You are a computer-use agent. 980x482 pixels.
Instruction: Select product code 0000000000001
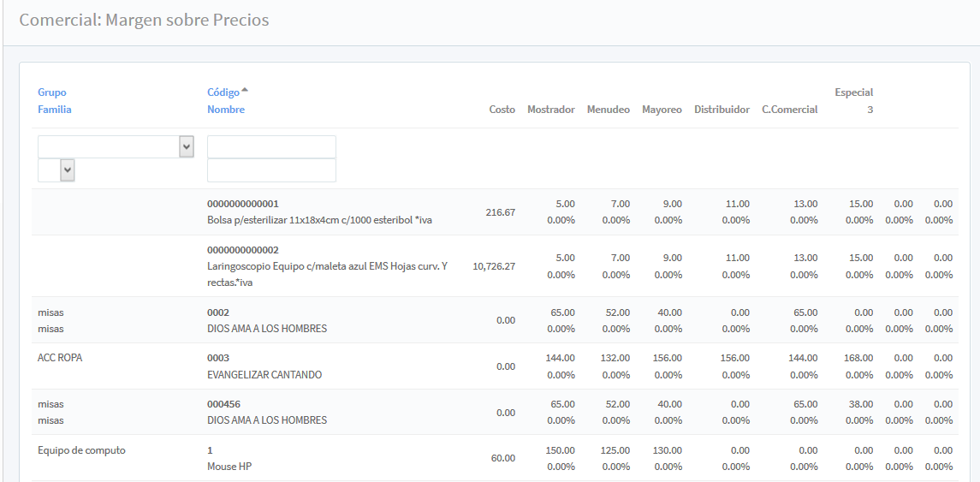click(242, 204)
